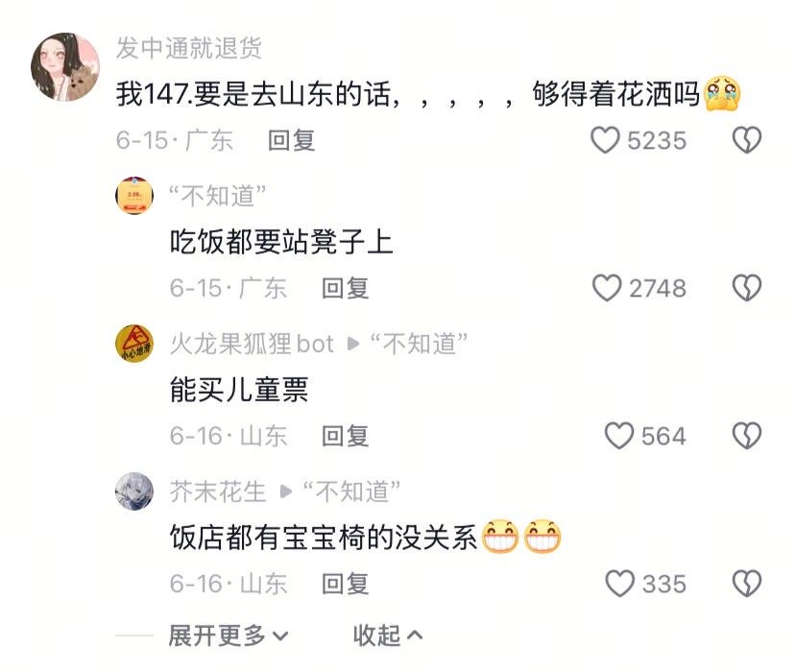Dislike the 能买儿童票 comment
Screen dimensions: 795x672
pos(747,436)
